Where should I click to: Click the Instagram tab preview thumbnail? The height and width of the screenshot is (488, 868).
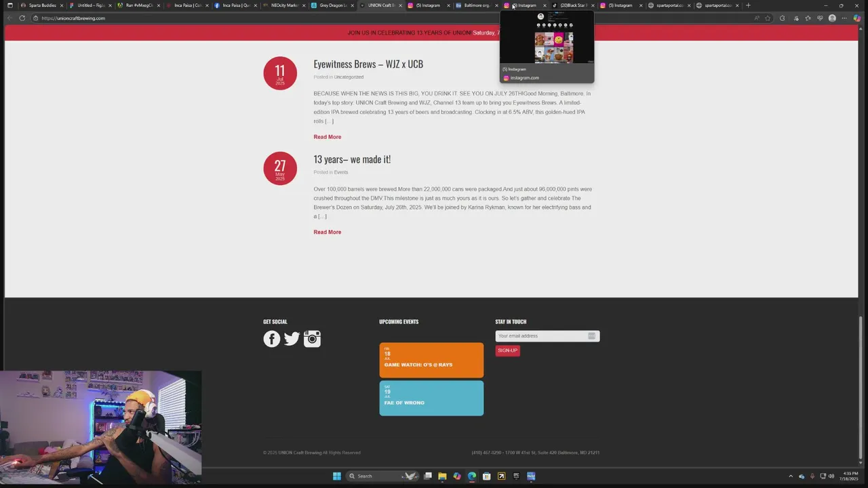[x=547, y=47]
